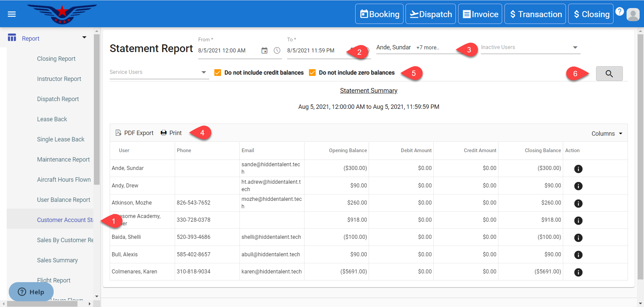Open the hamburger navigation menu

(x=12, y=14)
